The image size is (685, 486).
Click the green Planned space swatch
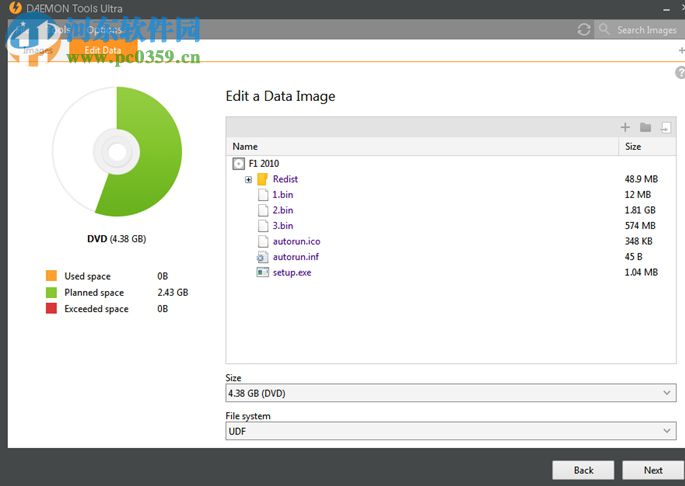pos(51,292)
